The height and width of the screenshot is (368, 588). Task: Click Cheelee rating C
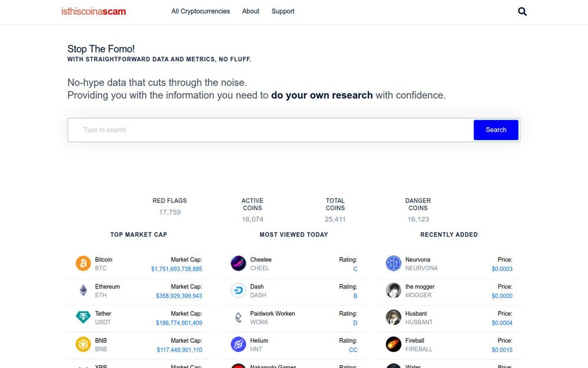coord(355,269)
